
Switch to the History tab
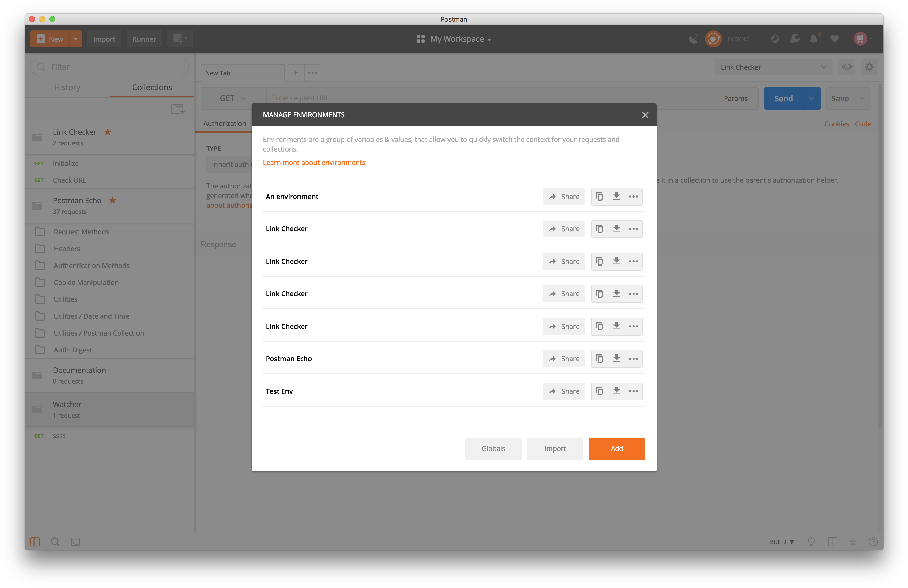pos(67,87)
